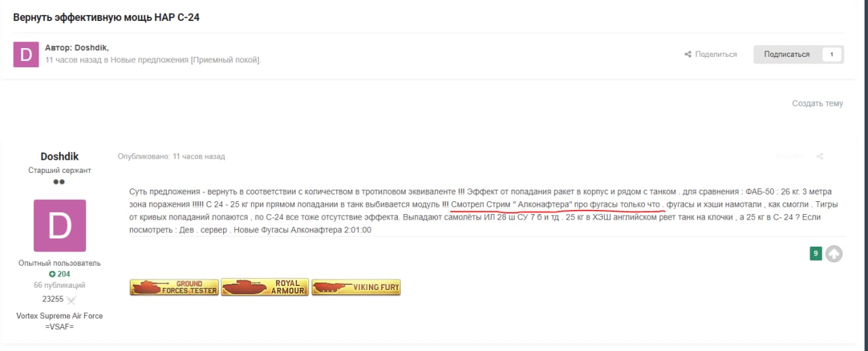Click the Опубликовано: 11 часов назад timestamp
Screen dimensions: 868x351
[x=171, y=157]
